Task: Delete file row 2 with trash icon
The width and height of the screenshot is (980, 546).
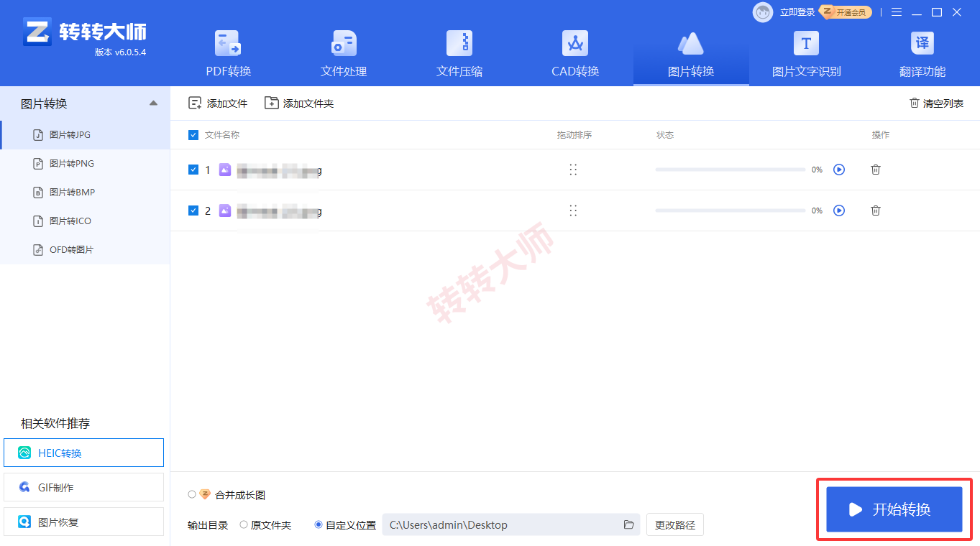Action: click(876, 210)
